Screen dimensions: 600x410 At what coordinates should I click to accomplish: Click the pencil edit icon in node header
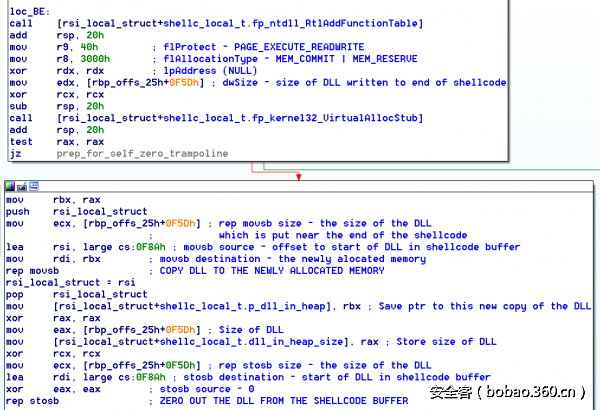pos(22,186)
